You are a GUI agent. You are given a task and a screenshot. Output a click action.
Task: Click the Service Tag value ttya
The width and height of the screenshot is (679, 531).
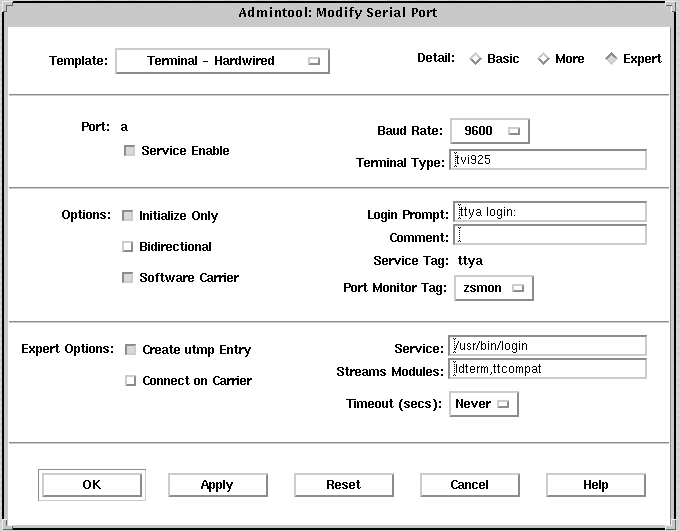coord(470,261)
